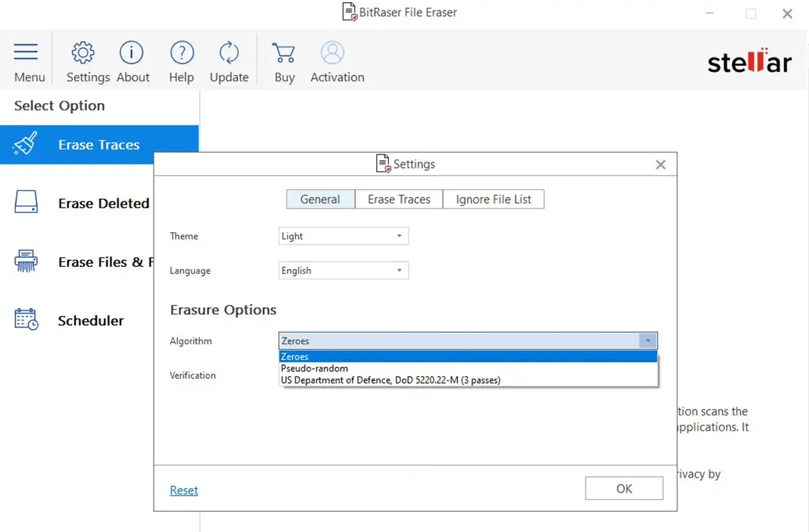Click the Scheduler sidebar label
The height and width of the screenshot is (532, 809).
(x=91, y=320)
